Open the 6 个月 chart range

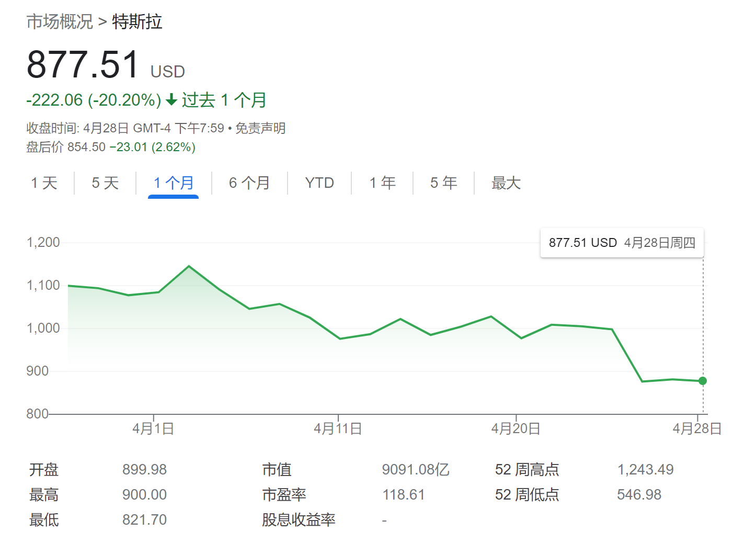click(x=249, y=183)
